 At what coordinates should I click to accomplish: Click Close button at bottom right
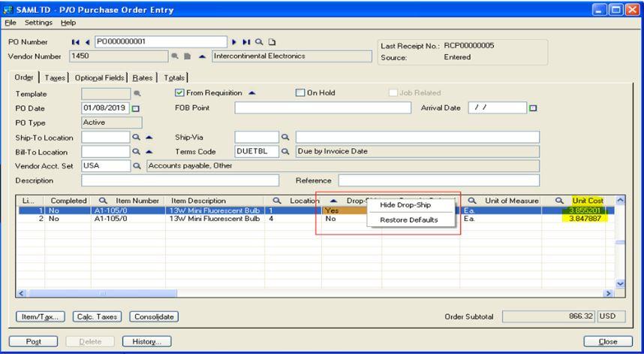608,342
